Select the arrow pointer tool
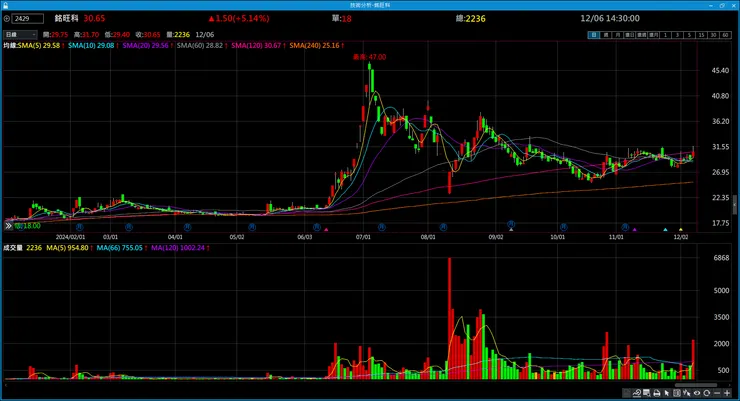Viewport: 740px width, 401px height. pos(667,393)
